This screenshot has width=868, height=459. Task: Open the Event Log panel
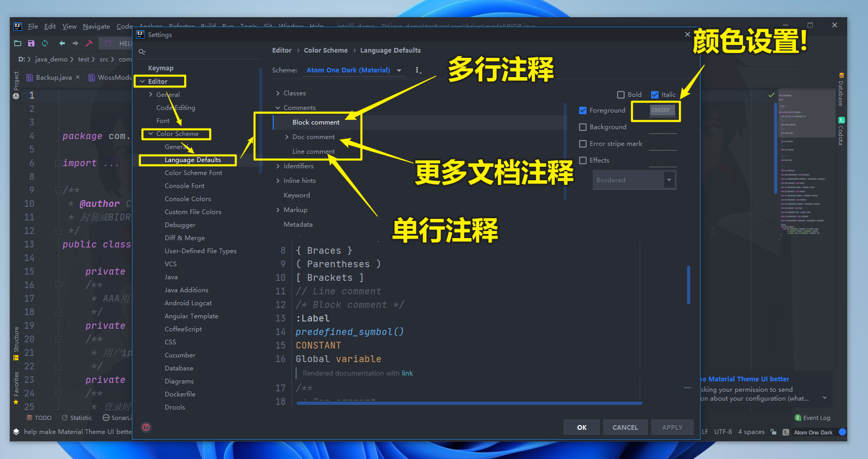pos(812,418)
